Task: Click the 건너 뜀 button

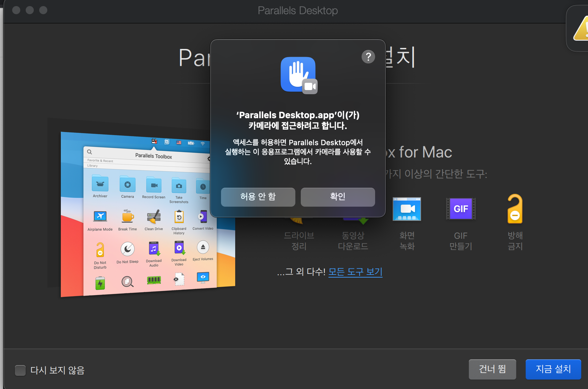Action: 492,369
